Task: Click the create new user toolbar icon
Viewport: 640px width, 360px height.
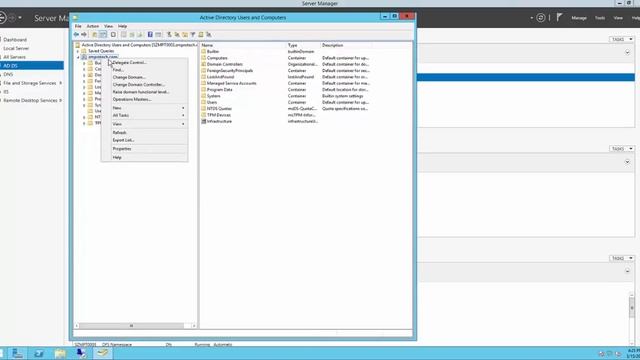Action: [x=169, y=35]
